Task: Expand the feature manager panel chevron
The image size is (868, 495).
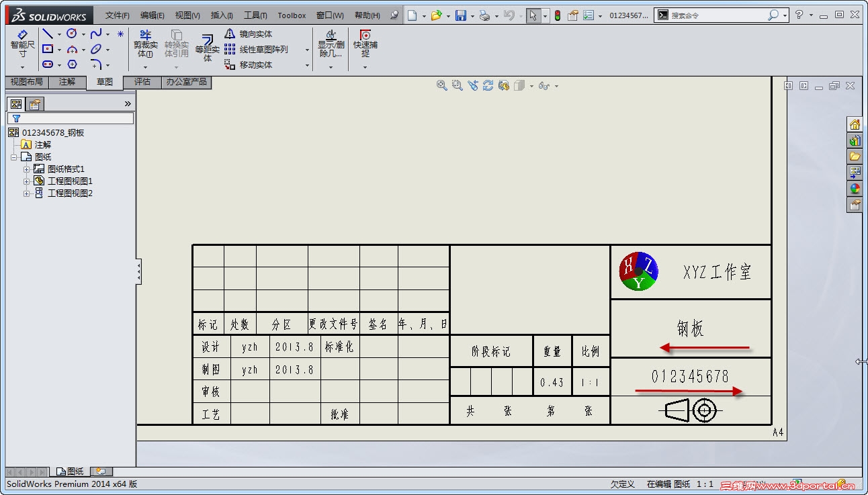Action: (x=128, y=103)
